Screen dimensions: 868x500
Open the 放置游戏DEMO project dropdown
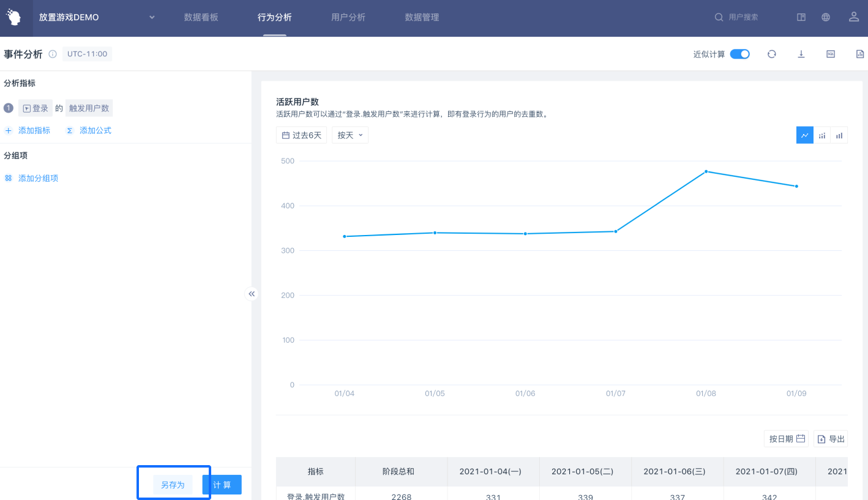tap(152, 17)
